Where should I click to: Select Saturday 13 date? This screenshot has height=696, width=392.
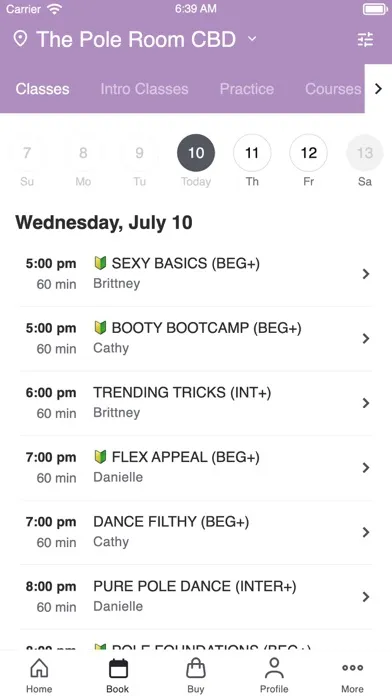pyautogui.click(x=365, y=153)
